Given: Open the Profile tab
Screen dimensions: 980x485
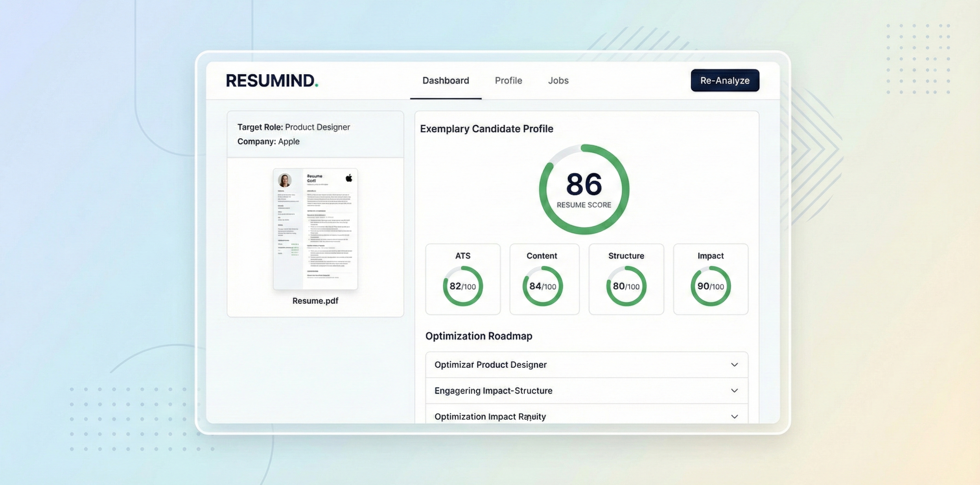Looking at the screenshot, I should 508,81.
